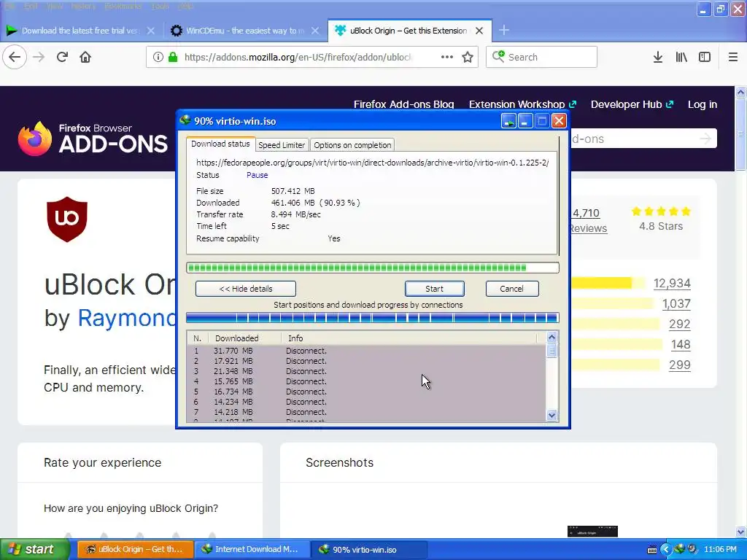Open the 12,934 five-star ratings link
747x560 pixels.
[x=672, y=284]
